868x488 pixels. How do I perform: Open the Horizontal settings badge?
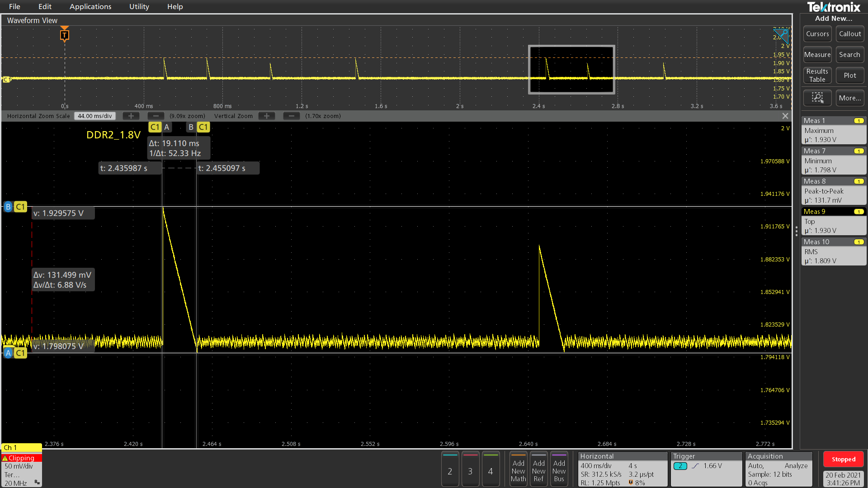click(623, 469)
